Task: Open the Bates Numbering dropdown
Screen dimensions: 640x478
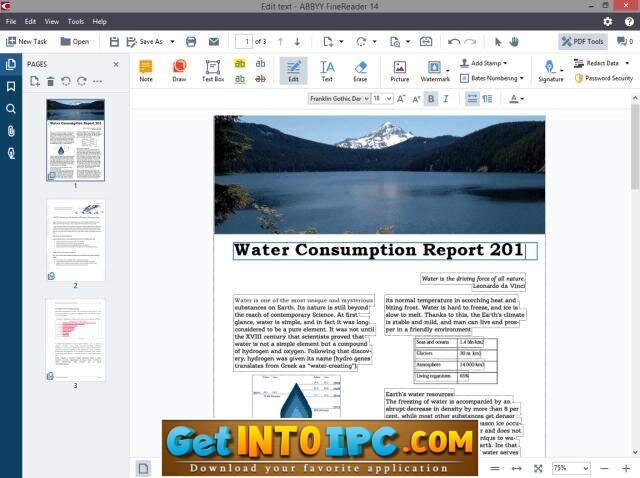Action: coord(492,78)
